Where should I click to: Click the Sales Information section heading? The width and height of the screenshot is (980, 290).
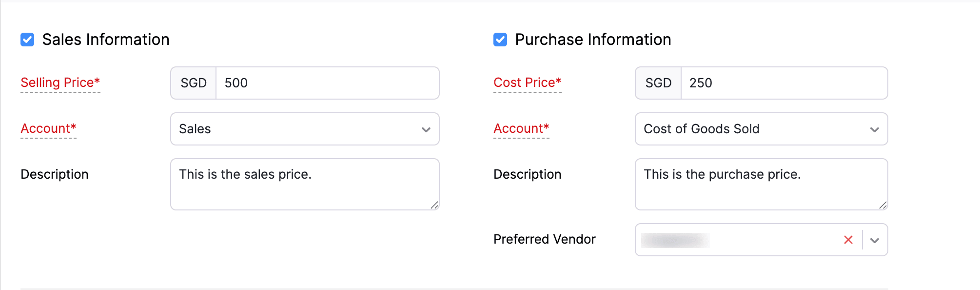105,39
